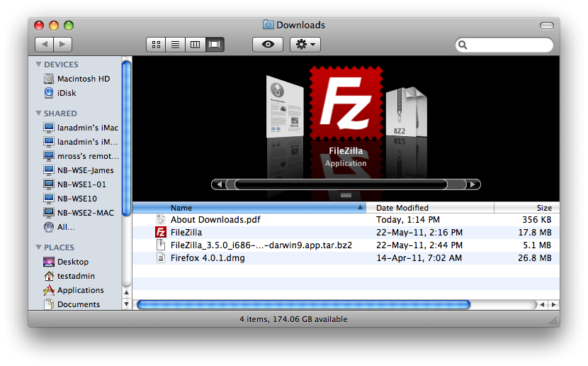This screenshot has height=366, width=588.
Task: Click the About Downloads PDF icon
Action: 161,220
